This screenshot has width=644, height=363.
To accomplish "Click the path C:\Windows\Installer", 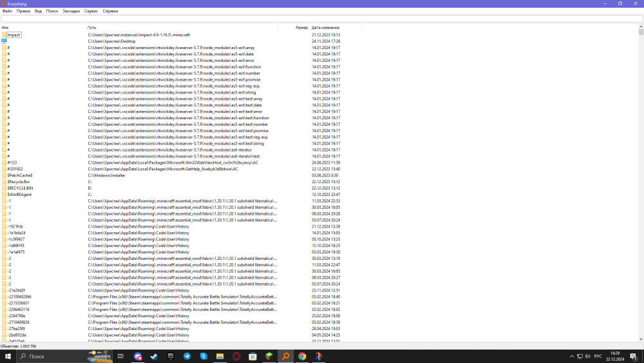I will pos(106,175).
